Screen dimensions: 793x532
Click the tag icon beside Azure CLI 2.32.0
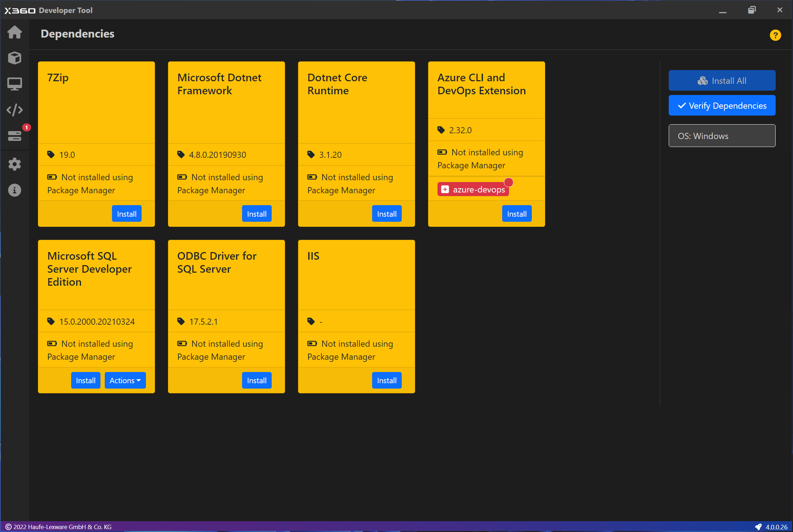coord(441,130)
